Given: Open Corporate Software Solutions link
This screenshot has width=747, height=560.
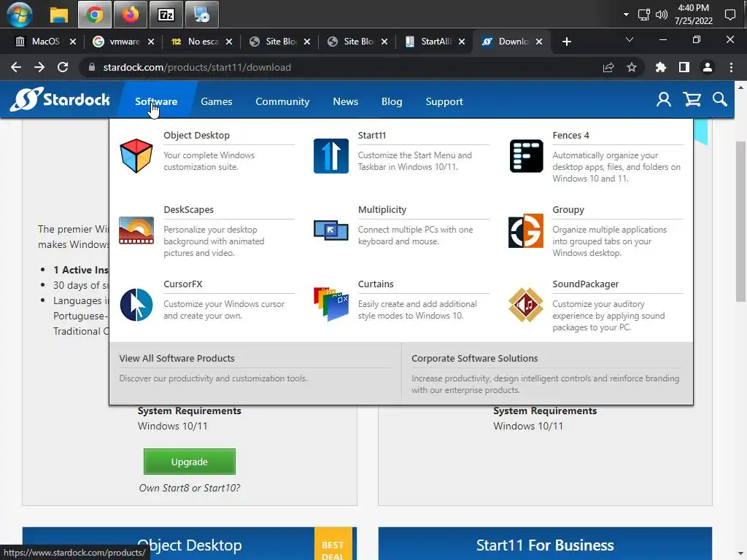Looking at the screenshot, I should [x=474, y=358].
